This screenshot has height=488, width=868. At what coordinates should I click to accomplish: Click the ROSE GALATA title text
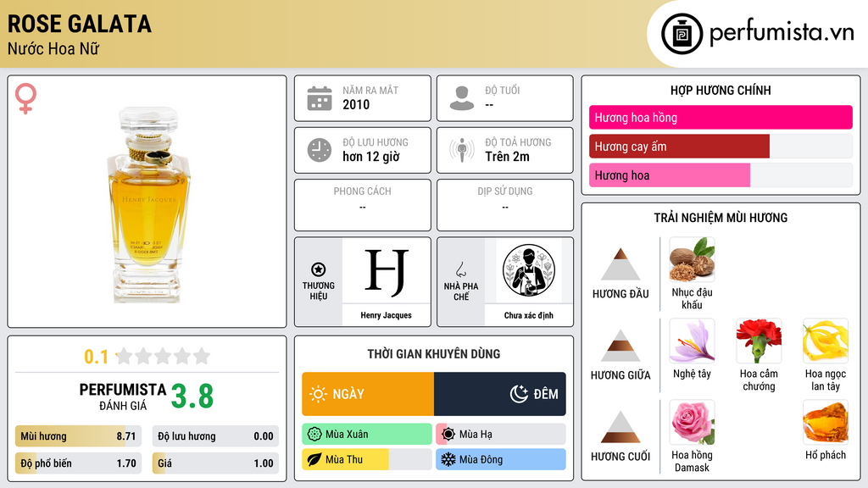(x=79, y=25)
